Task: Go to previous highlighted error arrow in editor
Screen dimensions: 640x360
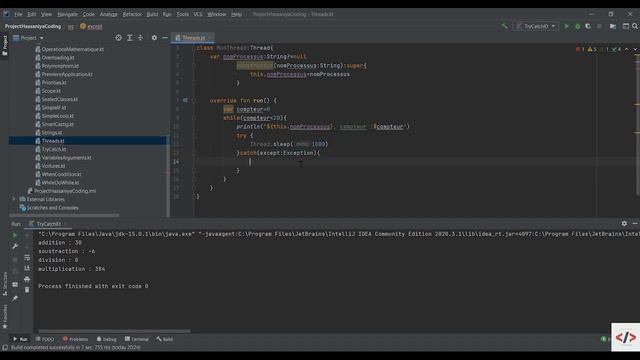Action: (x=627, y=49)
